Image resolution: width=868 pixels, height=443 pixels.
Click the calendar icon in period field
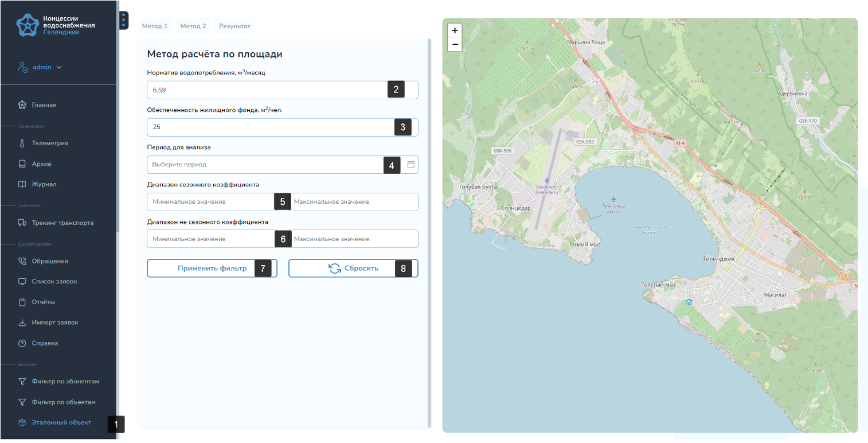410,165
